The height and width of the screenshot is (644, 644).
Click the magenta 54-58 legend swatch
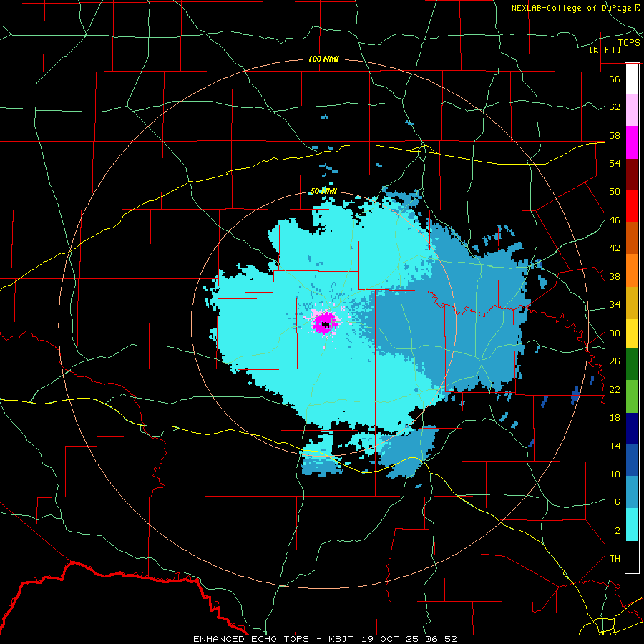click(x=632, y=142)
